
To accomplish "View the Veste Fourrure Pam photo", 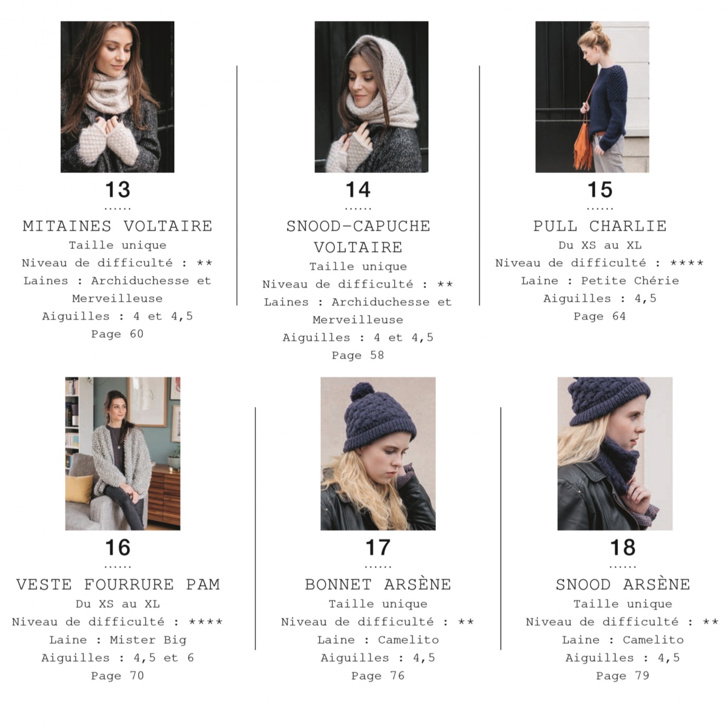I will point(122,453).
